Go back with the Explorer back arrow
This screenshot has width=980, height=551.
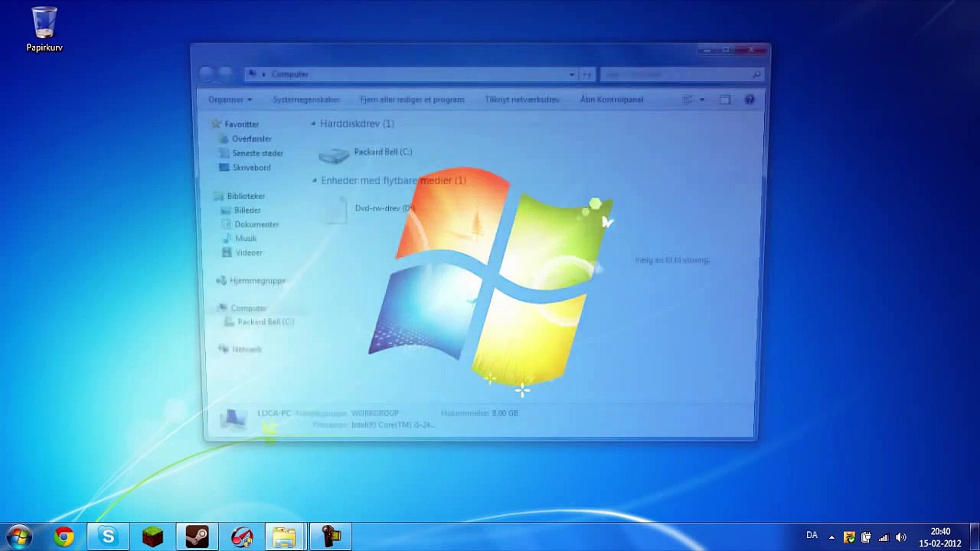pos(206,73)
